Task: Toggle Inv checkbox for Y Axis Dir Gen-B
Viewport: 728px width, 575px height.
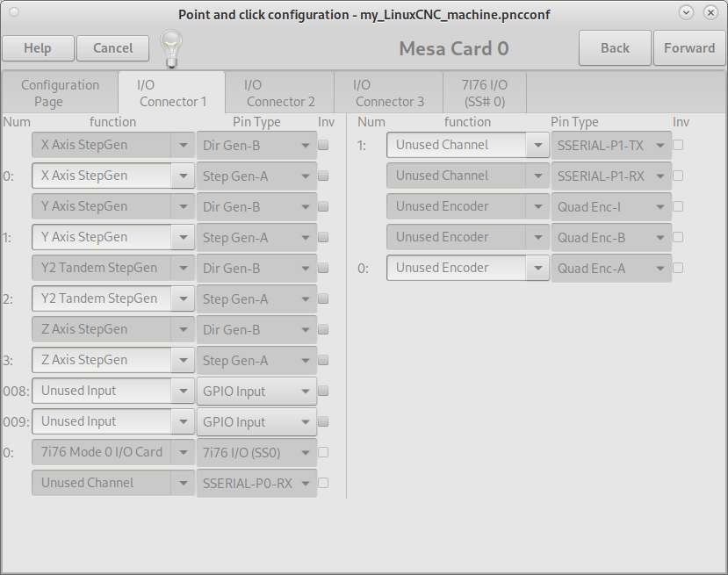Action: tap(323, 206)
